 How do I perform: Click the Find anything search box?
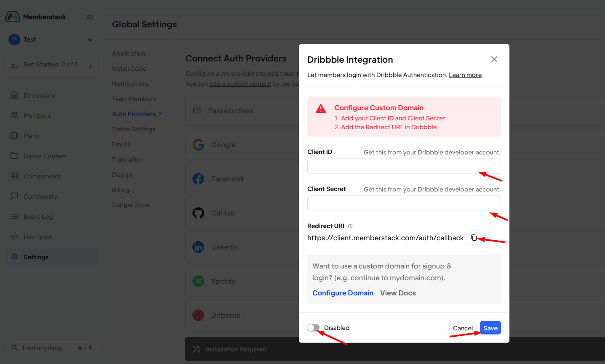coord(51,348)
